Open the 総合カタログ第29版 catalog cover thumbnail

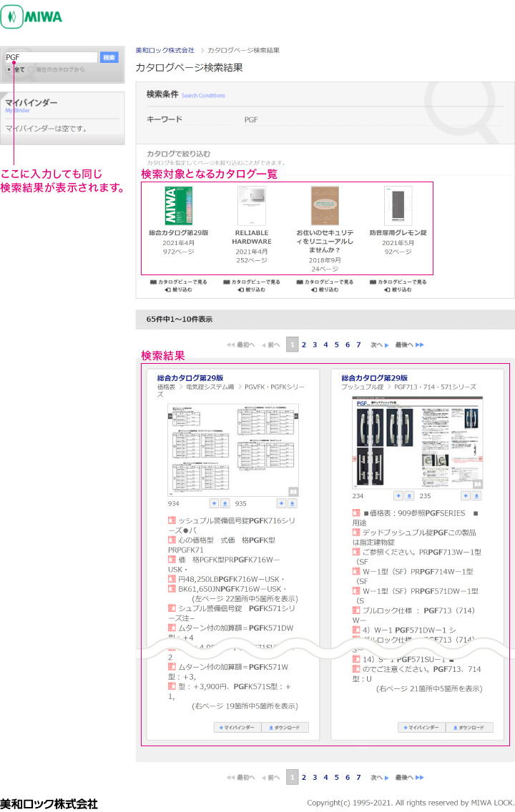(179, 206)
